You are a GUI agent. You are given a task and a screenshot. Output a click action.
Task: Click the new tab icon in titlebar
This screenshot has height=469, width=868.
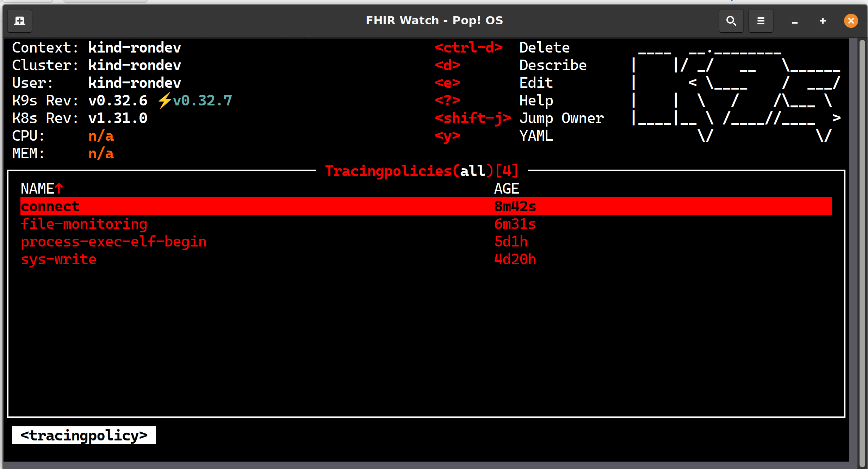click(x=20, y=21)
